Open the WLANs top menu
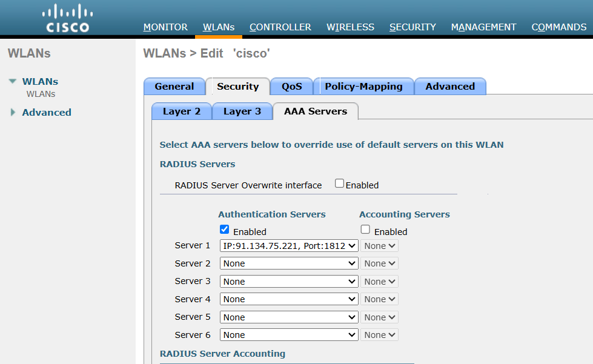593x364 pixels. tap(219, 27)
